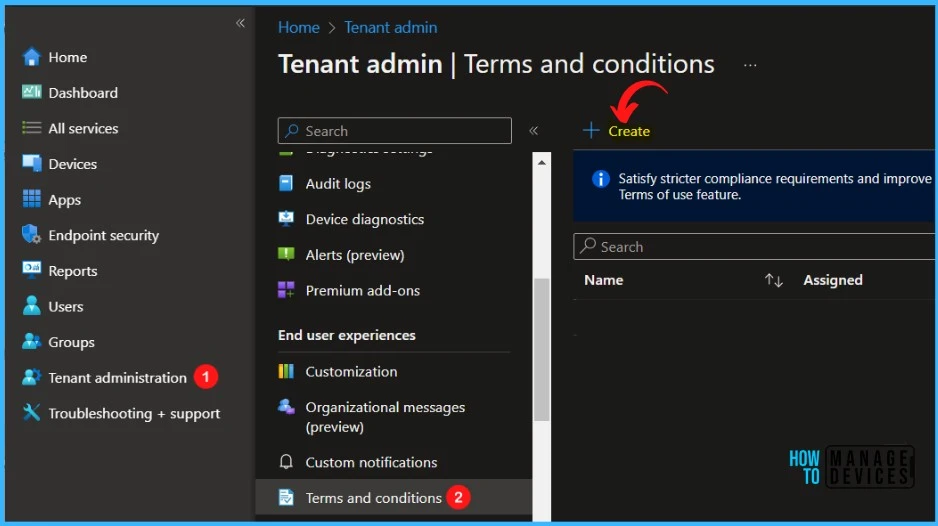Select Endpoint security in the sidebar

point(103,235)
